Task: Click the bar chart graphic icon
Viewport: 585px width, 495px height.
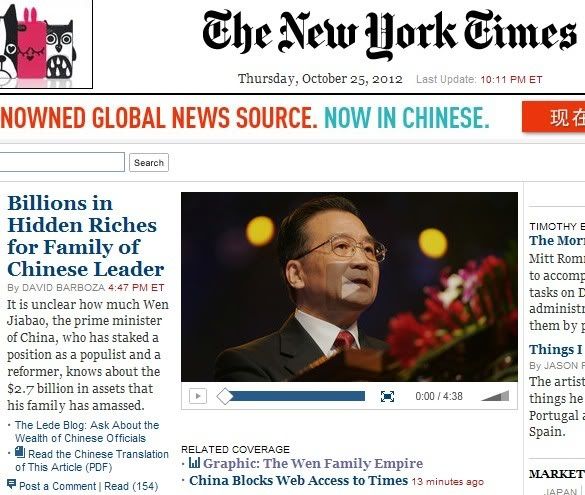Action: click(x=195, y=463)
